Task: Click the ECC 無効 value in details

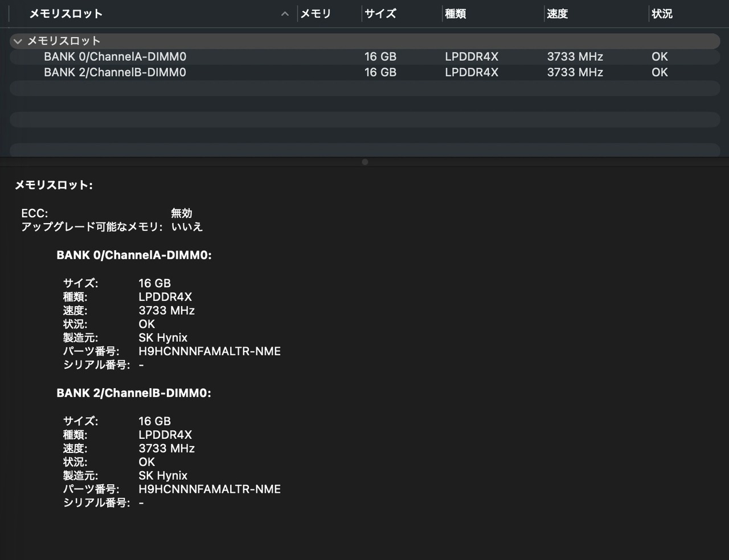Action: tap(182, 213)
